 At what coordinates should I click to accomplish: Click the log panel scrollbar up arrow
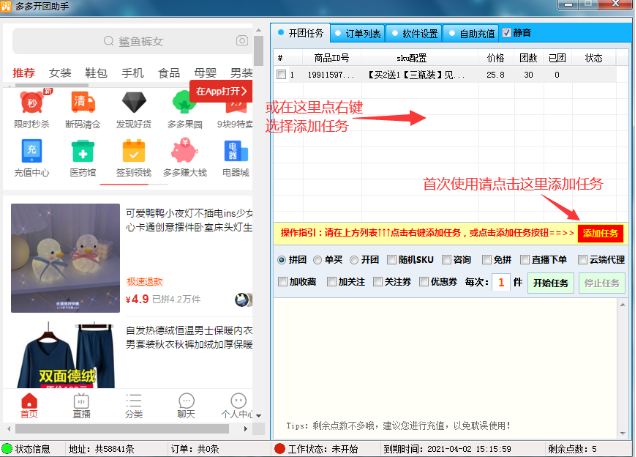click(x=623, y=304)
